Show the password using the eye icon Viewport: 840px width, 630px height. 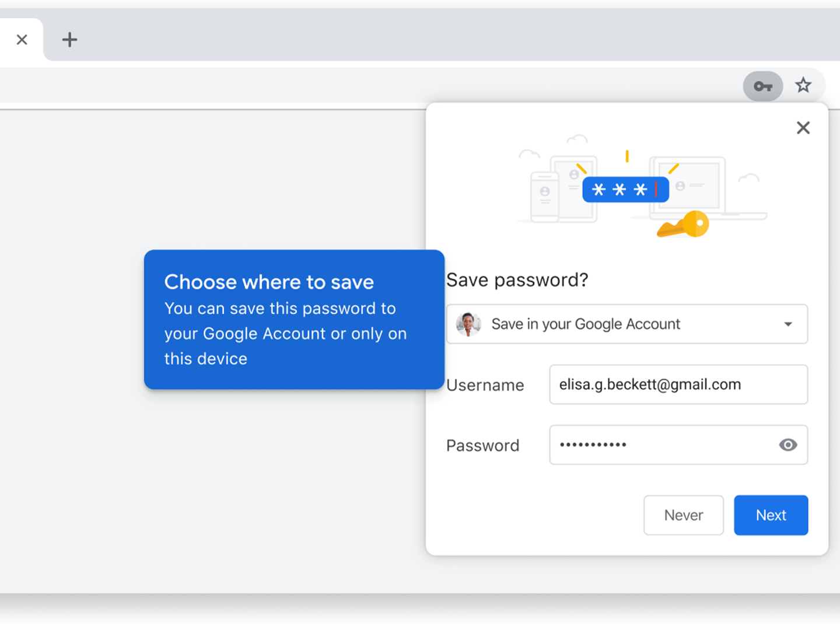tap(787, 445)
